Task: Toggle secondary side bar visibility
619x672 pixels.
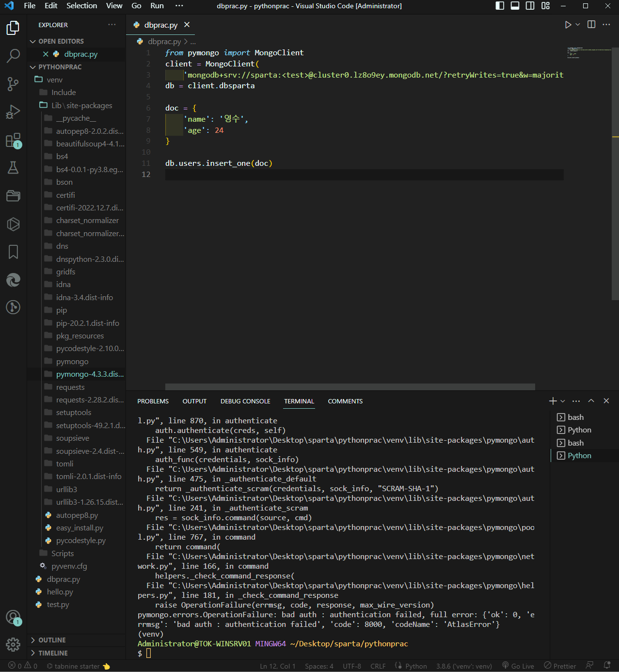Action: [530, 6]
